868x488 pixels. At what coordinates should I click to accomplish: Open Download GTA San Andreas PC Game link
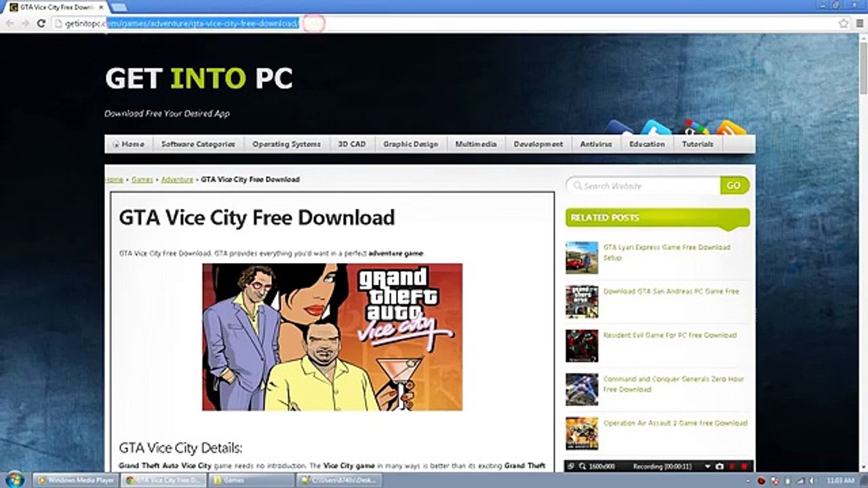click(x=671, y=291)
